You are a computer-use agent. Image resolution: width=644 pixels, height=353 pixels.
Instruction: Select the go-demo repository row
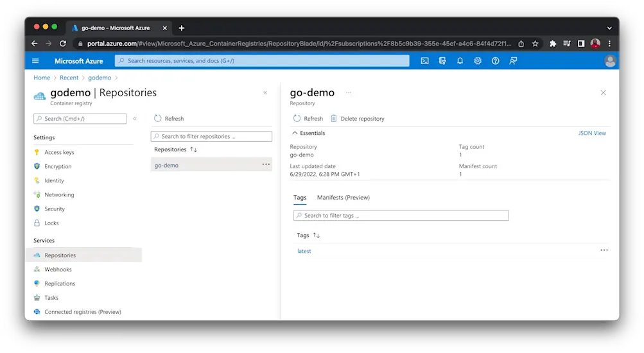coord(211,165)
